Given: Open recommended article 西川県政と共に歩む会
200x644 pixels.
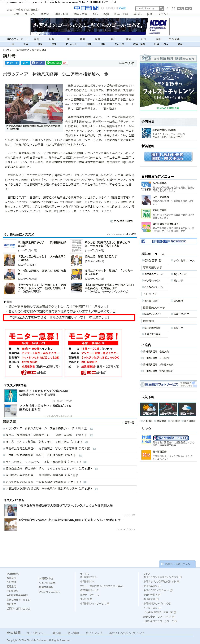Looking at the screenshot, I should point(42,244).
